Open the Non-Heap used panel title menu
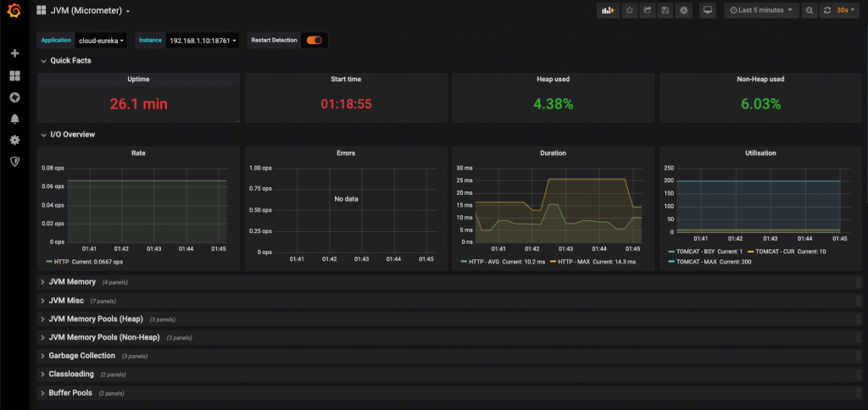Image resolution: width=868 pixels, height=410 pixels. point(760,79)
